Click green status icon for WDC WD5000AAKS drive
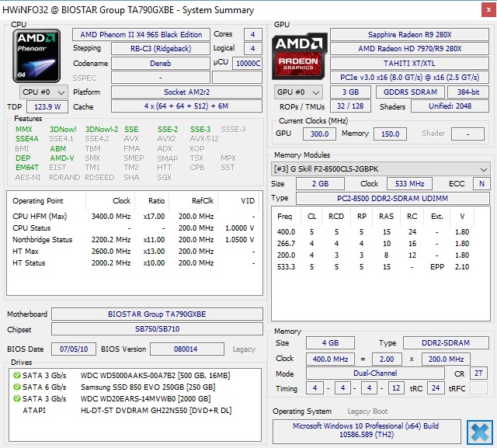This screenshot has width=497, height=448. pyautogui.click(x=16, y=375)
